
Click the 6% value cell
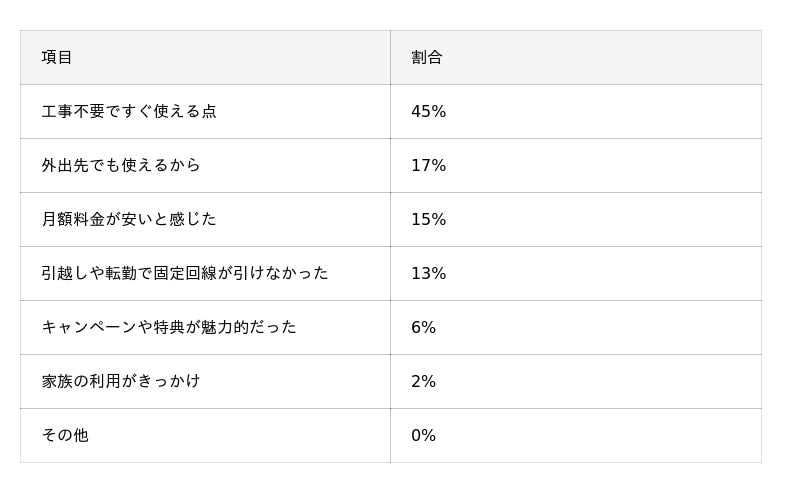click(x=423, y=328)
